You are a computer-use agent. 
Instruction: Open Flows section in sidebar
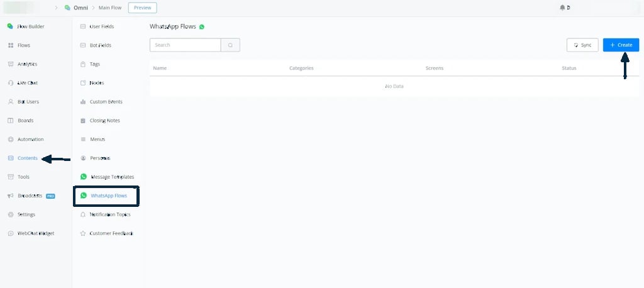click(24, 45)
